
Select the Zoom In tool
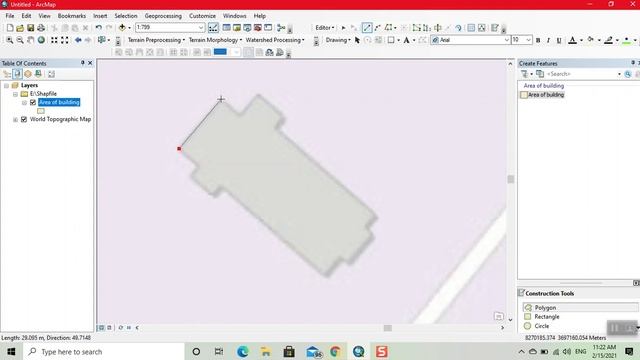[9, 40]
